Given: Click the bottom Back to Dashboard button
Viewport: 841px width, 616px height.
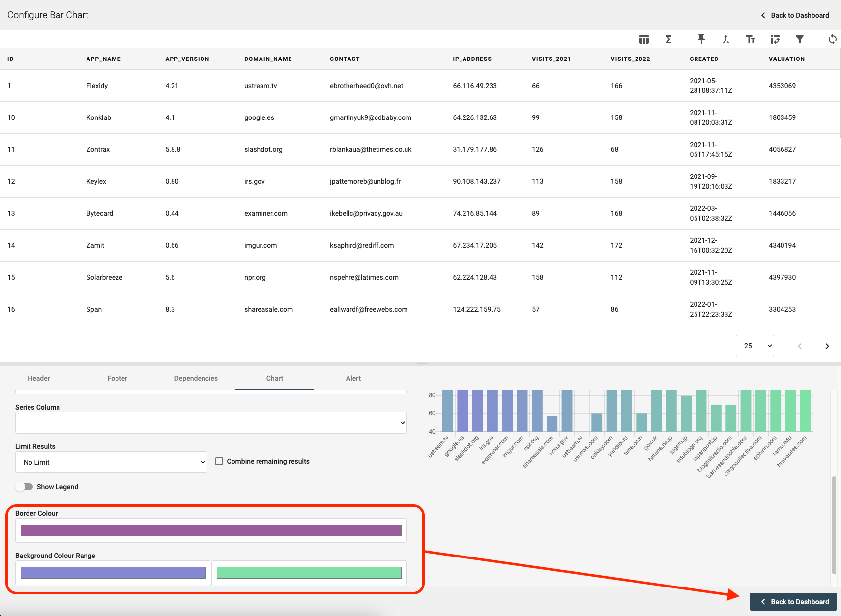Looking at the screenshot, I should (x=793, y=602).
